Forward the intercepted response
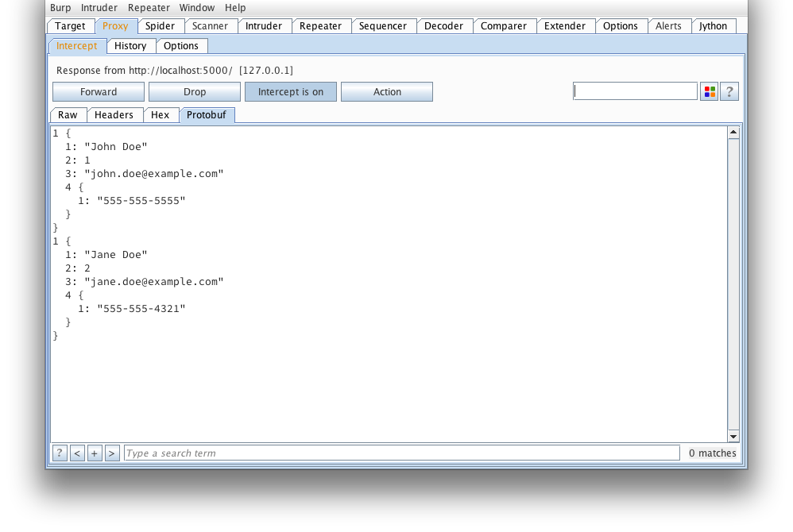 tap(99, 92)
